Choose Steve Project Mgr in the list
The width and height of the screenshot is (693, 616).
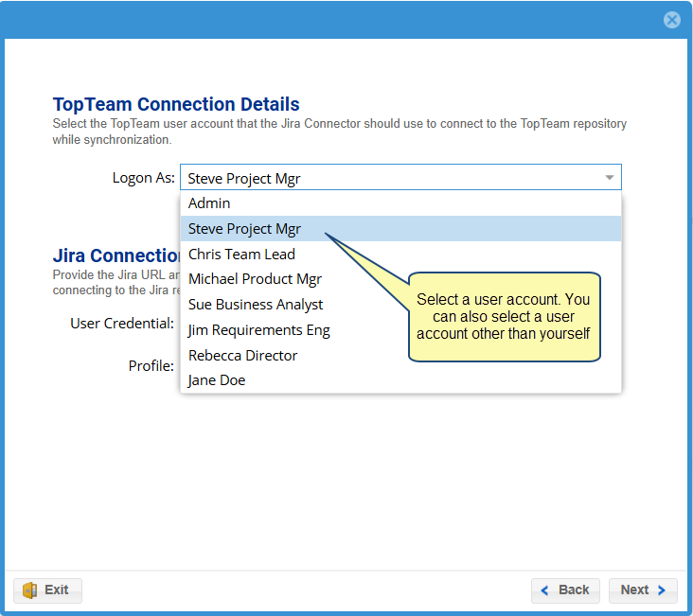click(x=244, y=228)
